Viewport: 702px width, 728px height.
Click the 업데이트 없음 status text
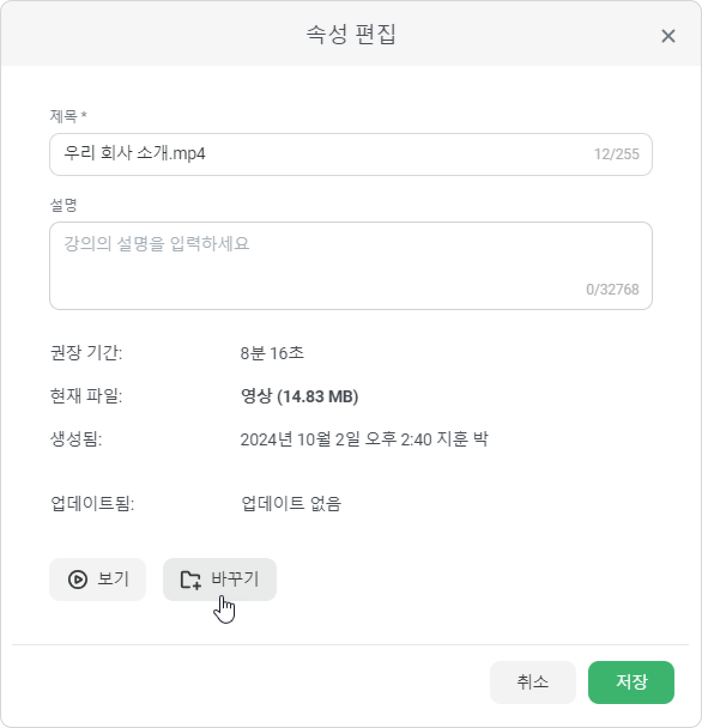click(291, 503)
